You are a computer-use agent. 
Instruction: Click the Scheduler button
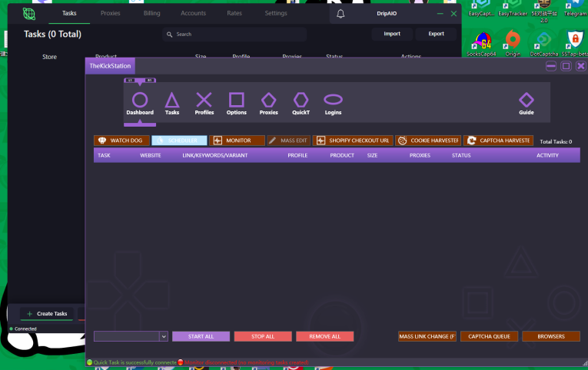click(x=179, y=140)
